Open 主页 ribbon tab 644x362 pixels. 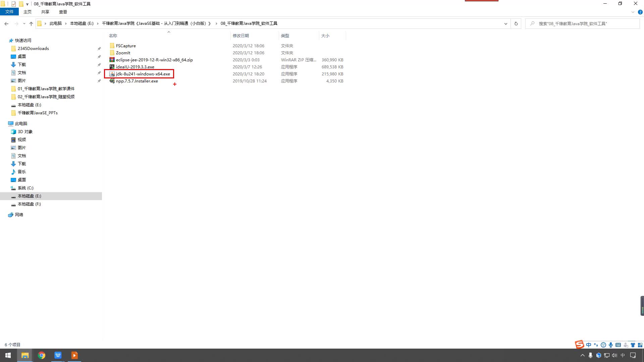tap(28, 12)
